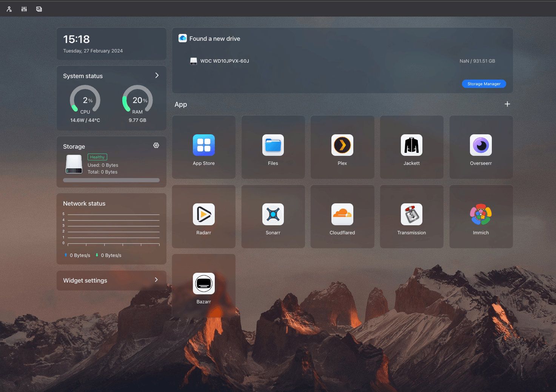Image resolution: width=556 pixels, height=392 pixels.
Task: Launch the Transmission app
Action: (x=411, y=215)
